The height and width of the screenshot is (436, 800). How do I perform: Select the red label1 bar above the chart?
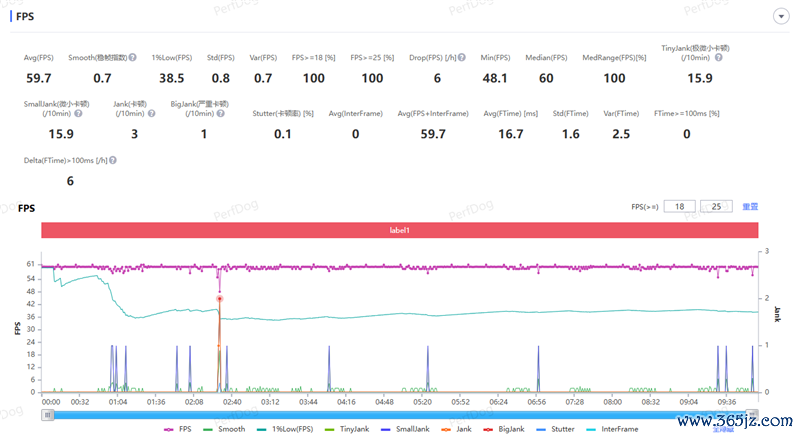[399, 230]
